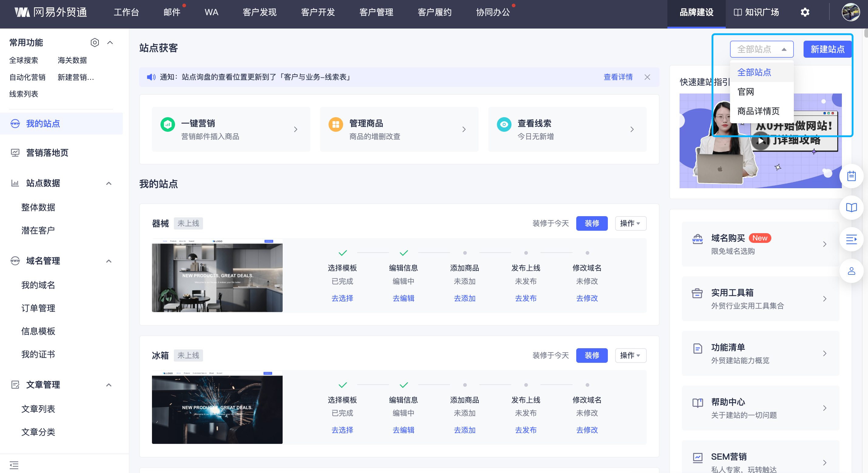Open the floating book guide icon
Image resolution: width=868 pixels, height=473 pixels.
pos(851,207)
